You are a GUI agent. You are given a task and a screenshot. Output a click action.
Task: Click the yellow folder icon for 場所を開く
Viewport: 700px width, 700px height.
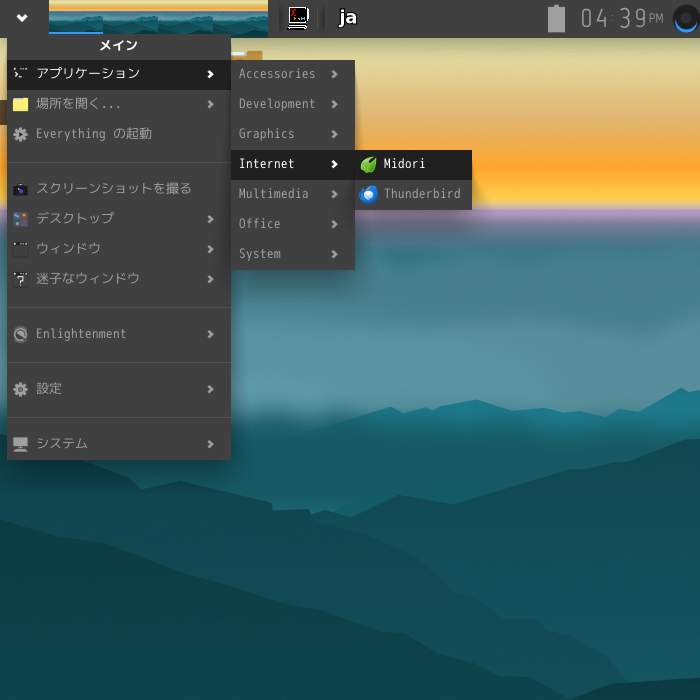point(21,104)
